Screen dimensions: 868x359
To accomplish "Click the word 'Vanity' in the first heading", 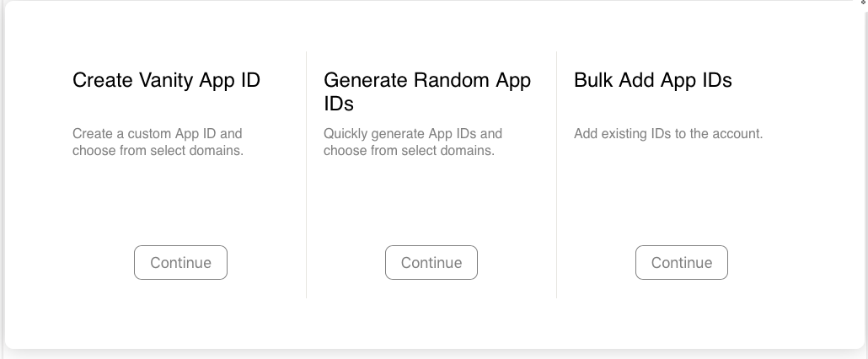I will (166, 80).
